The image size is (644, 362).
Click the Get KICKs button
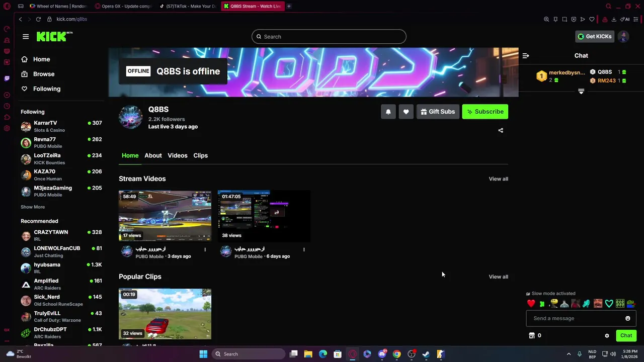pos(594,36)
